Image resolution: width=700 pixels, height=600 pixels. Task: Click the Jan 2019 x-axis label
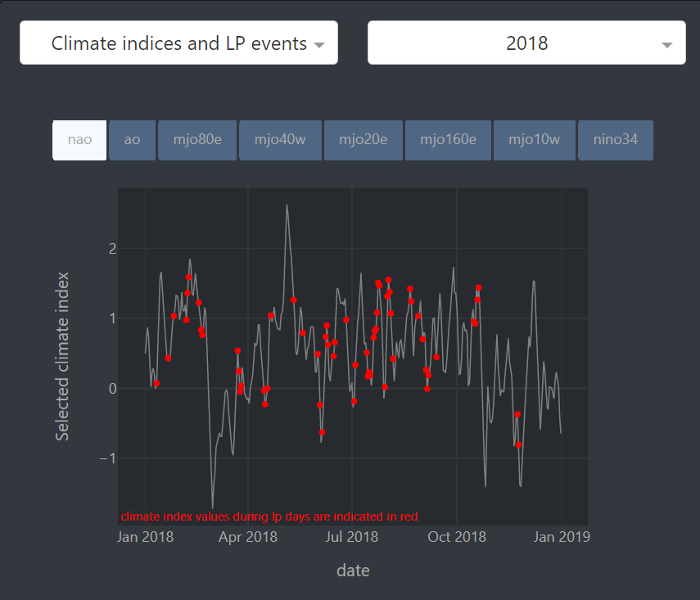click(x=562, y=537)
